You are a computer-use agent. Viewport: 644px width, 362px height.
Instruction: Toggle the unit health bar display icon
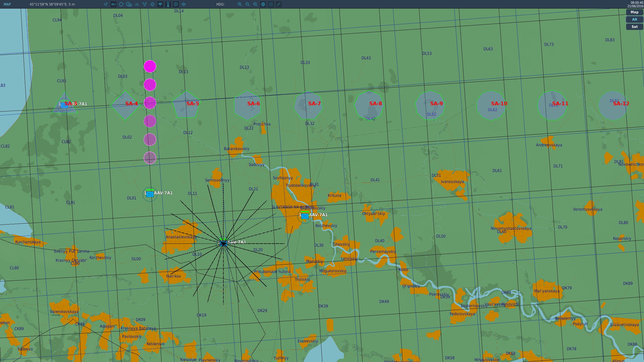point(113,4)
